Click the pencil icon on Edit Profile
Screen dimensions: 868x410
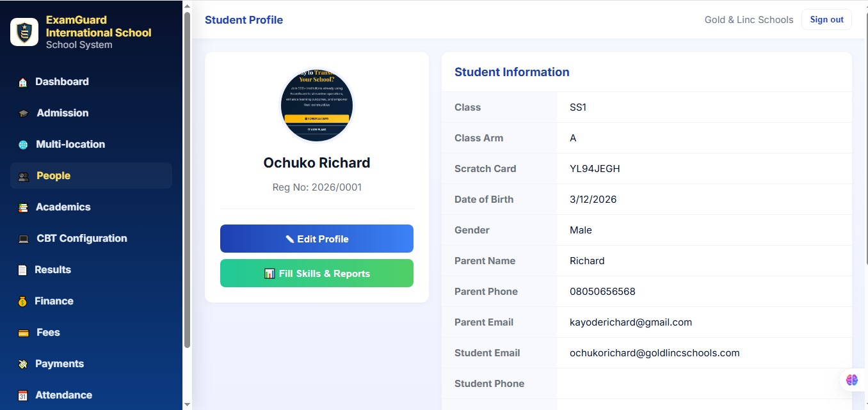[289, 238]
